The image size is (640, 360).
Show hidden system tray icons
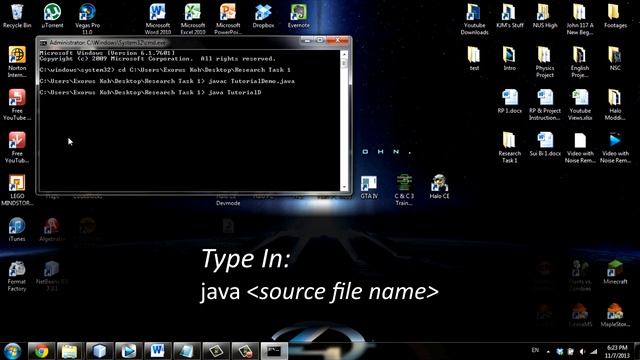pos(548,351)
